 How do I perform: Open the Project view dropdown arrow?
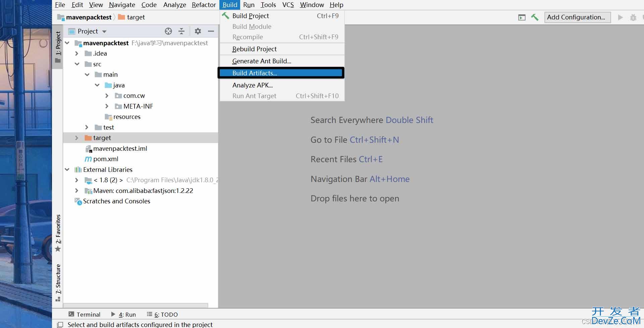pyautogui.click(x=104, y=31)
